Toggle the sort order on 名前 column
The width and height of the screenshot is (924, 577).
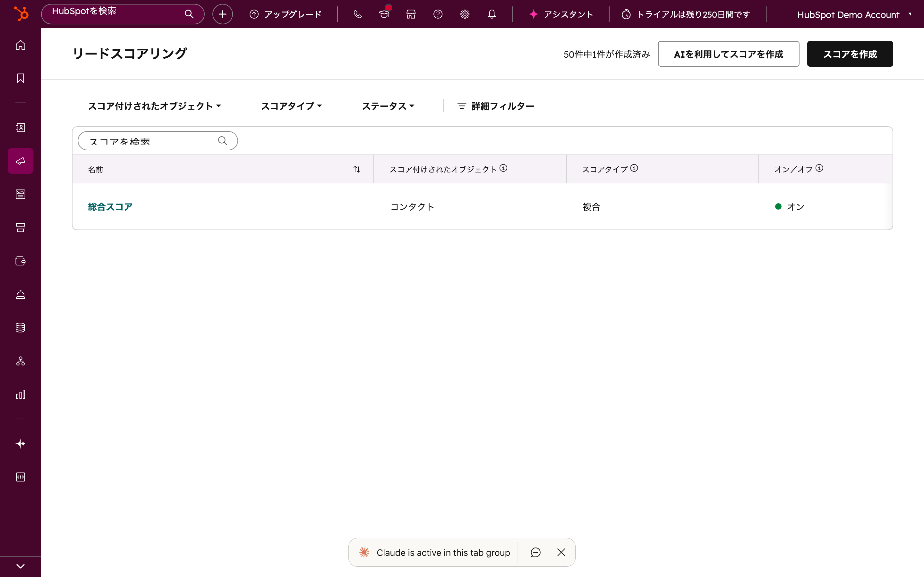coord(357,169)
